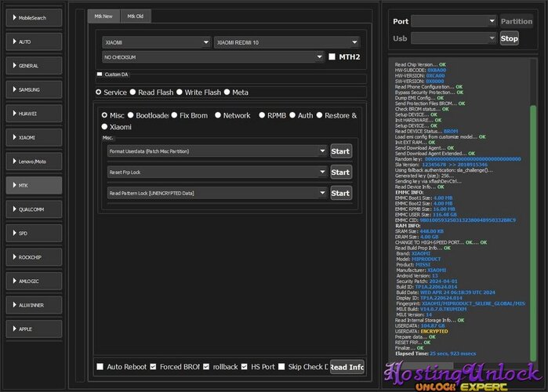Start the Read Pattern Lock operation
This screenshot has width=548, height=392.
pyautogui.click(x=341, y=193)
